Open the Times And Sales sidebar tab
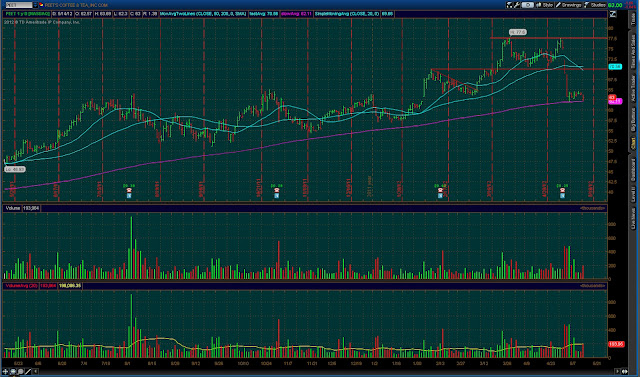This screenshot has height=377, width=640. [x=633, y=52]
